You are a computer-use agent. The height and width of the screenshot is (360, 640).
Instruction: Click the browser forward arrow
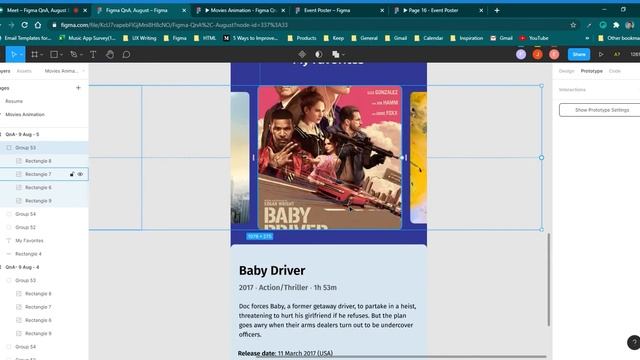click(x=11, y=25)
